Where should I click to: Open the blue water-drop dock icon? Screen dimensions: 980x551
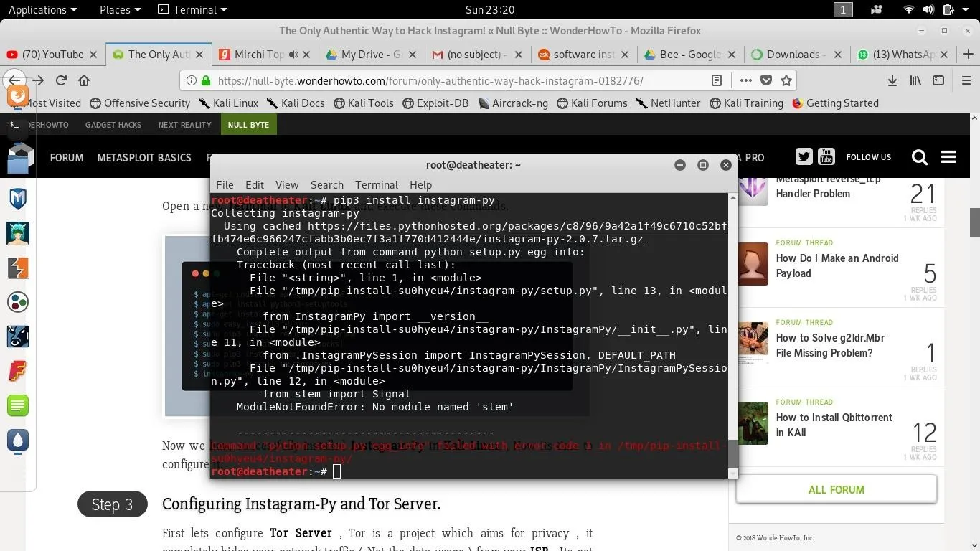[x=18, y=440]
